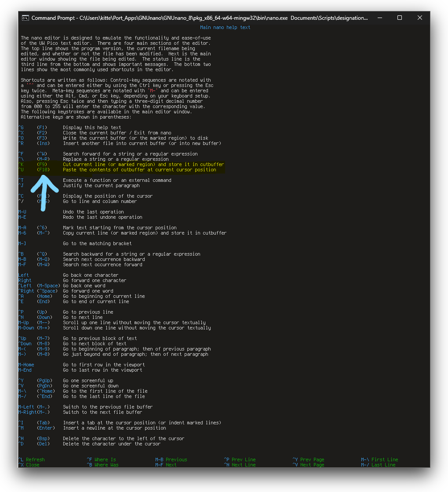This screenshot has width=448, height=492.
Task: Click 'Write the current buffer' line
Action: [x=135, y=138]
